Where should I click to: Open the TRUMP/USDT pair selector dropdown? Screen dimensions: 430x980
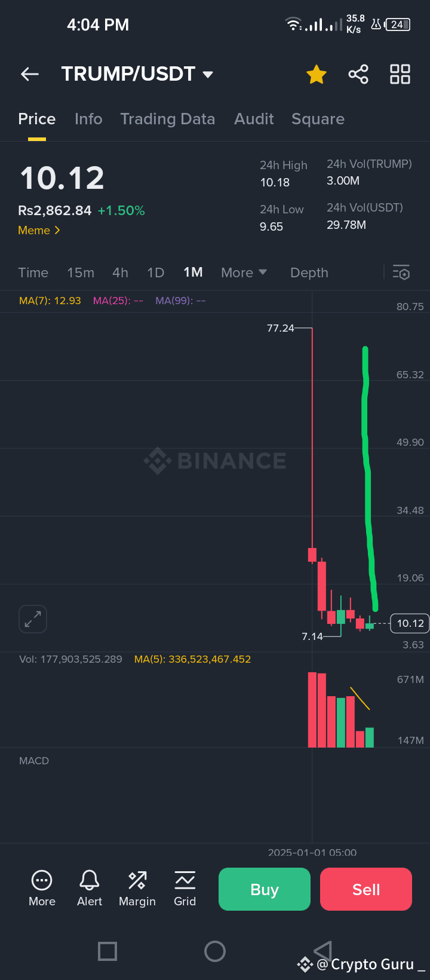pos(137,74)
